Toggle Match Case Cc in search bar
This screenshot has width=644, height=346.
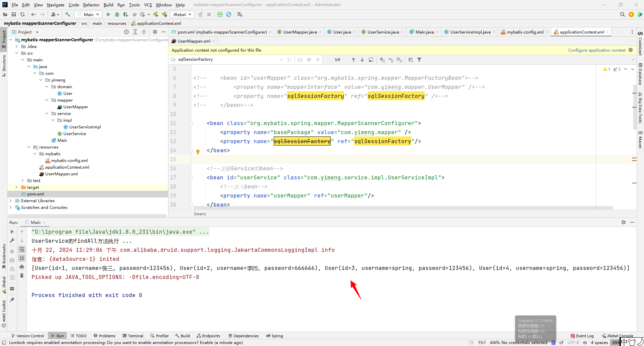(x=300, y=60)
